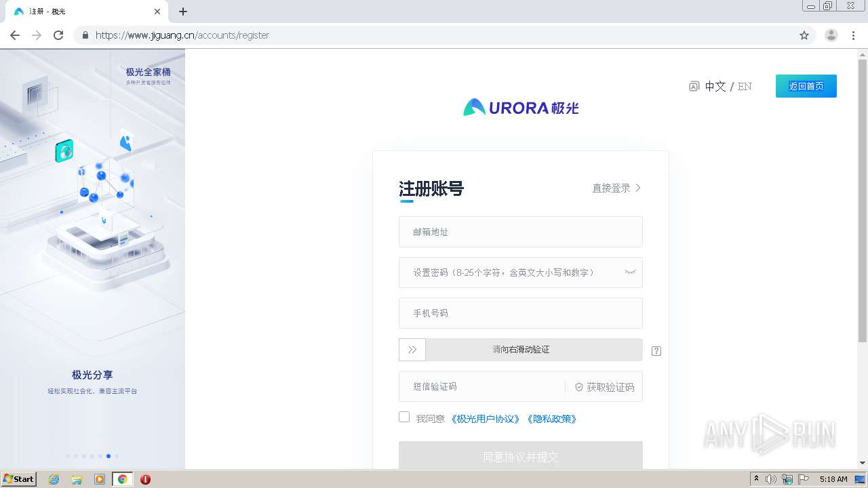
Task: Click the padlock site info icon
Action: pyautogui.click(x=85, y=35)
